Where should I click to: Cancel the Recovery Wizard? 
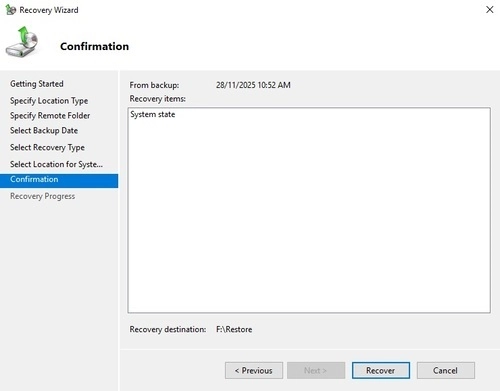pos(446,370)
